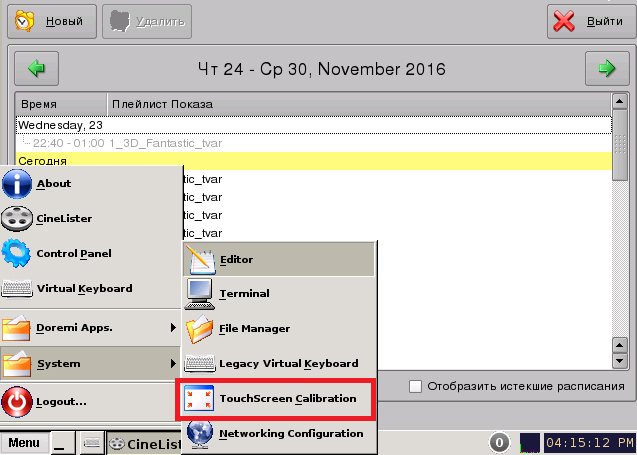Image resolution: width=637 pixels, height=455 pixels.
Task: Click the scroll up arrow at top of schedule list
Action: click(x=620, y=101)
